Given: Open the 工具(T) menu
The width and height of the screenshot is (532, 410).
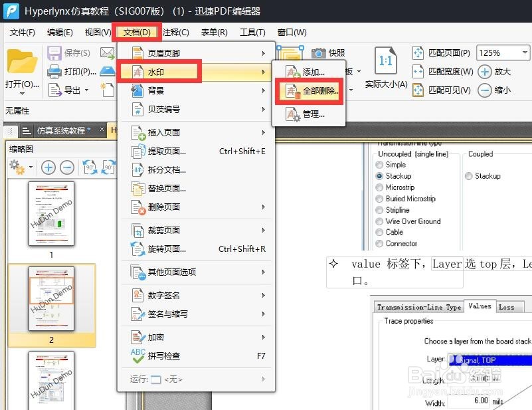Looking at the screenshot, I should coord(252,33).
